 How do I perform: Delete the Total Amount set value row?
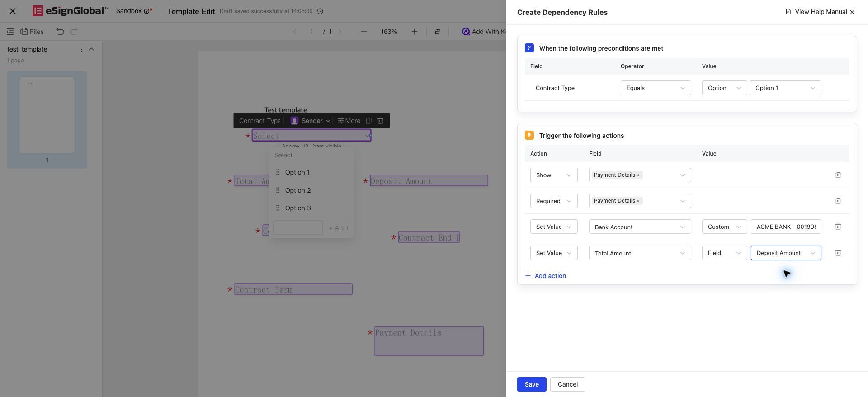click(x=838, y=253)
